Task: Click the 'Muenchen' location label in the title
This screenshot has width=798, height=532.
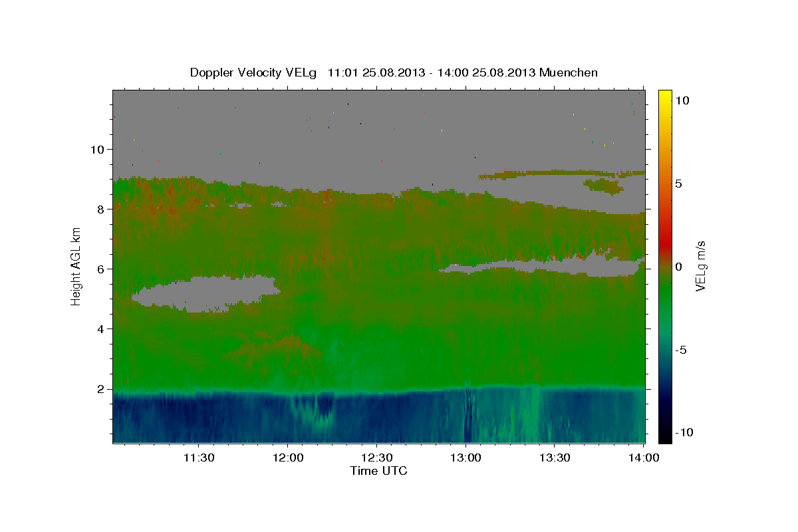Action: (x=569, y=72)
